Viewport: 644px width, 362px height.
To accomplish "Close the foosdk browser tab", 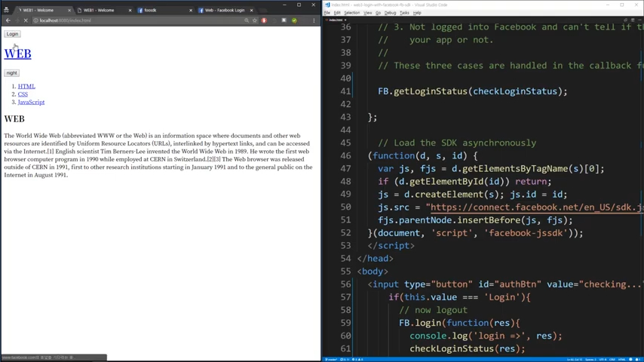I will point(191,11).
